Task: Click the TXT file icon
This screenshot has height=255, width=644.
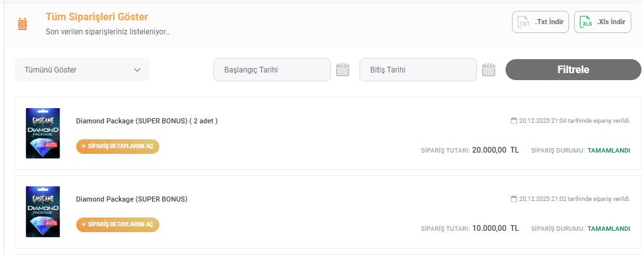Action: (524, 22)
